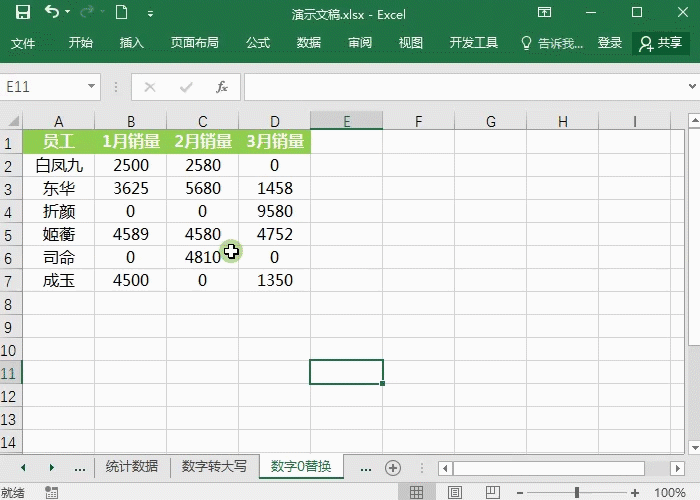Customize the Quick Access Toolbar dropdown

(150, 14)
